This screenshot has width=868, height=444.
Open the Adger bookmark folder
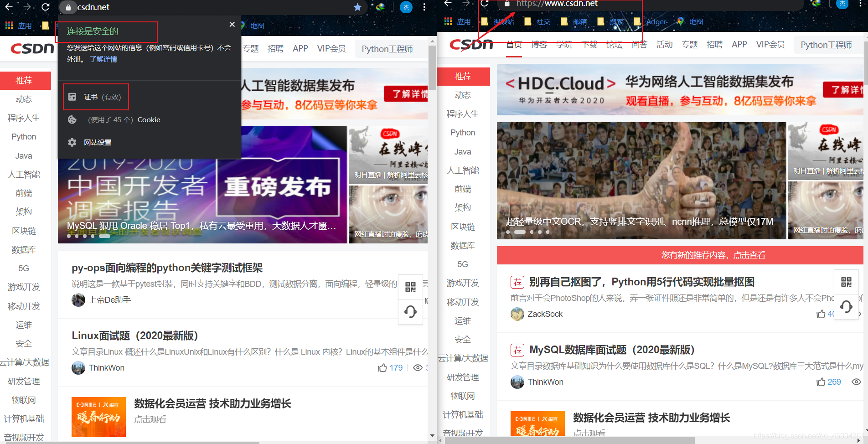[651, 21]
